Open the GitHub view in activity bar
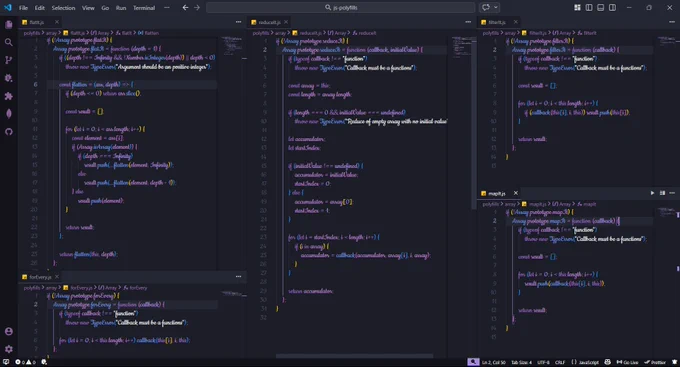This screenshot has height=367, width=680. click(9, 132)
